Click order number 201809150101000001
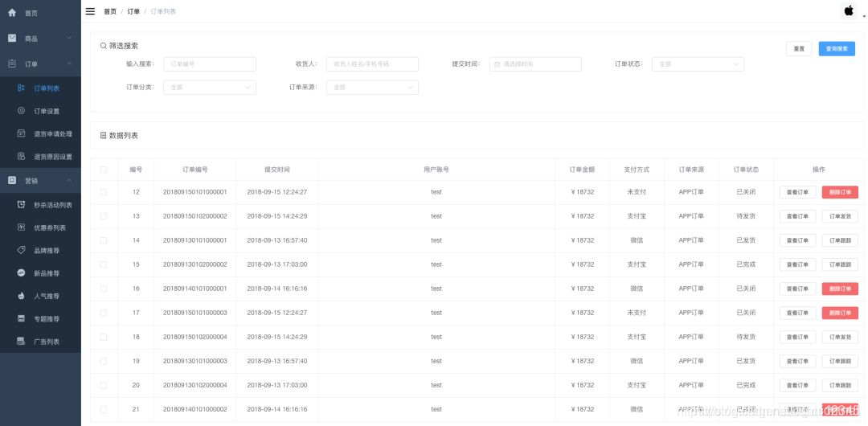 (194, 192)
